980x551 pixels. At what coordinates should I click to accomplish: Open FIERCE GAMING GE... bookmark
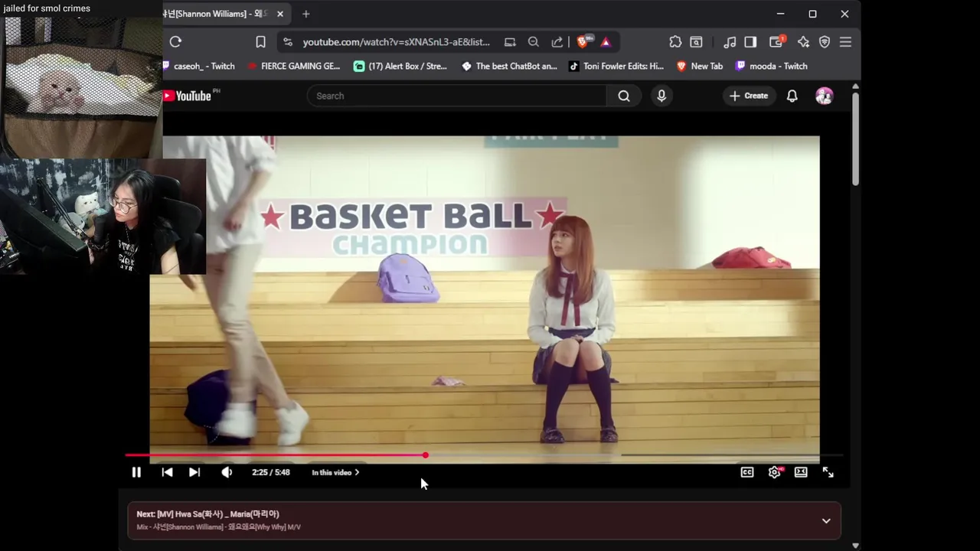(x=294, y=67)
